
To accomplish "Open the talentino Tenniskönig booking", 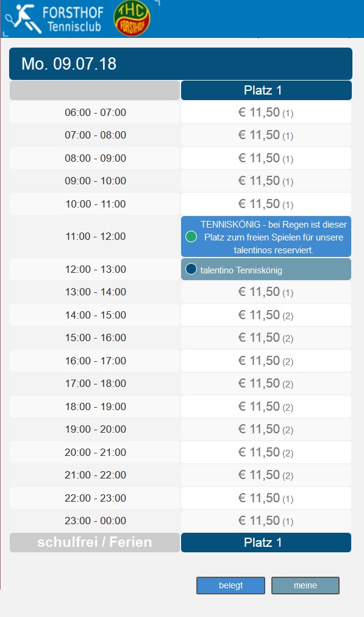I will click(x=266, y=269).
